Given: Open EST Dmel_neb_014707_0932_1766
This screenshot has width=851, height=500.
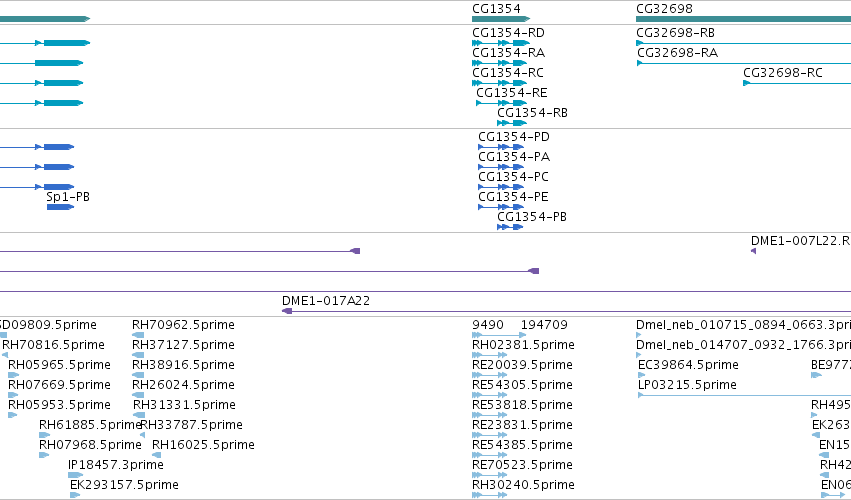Looking at the screenshot, I should tap(744, 345).
